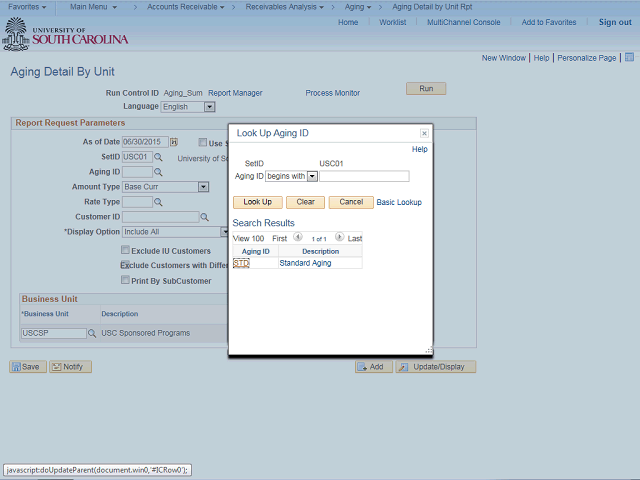Viewport: 640px width, 480px height.
Task: Click the dialog corner resize grip
Action: tap(429, 351)
